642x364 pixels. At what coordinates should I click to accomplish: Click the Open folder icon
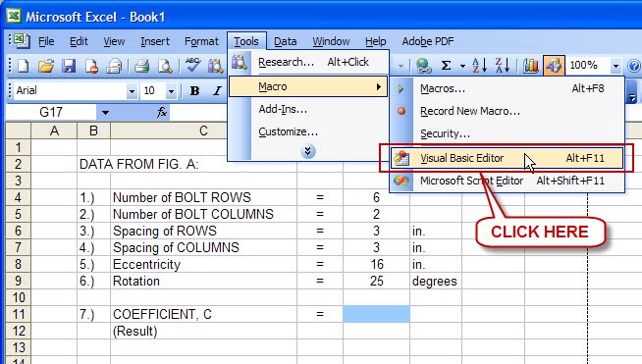pyautogui.click(x=46, y=66)
